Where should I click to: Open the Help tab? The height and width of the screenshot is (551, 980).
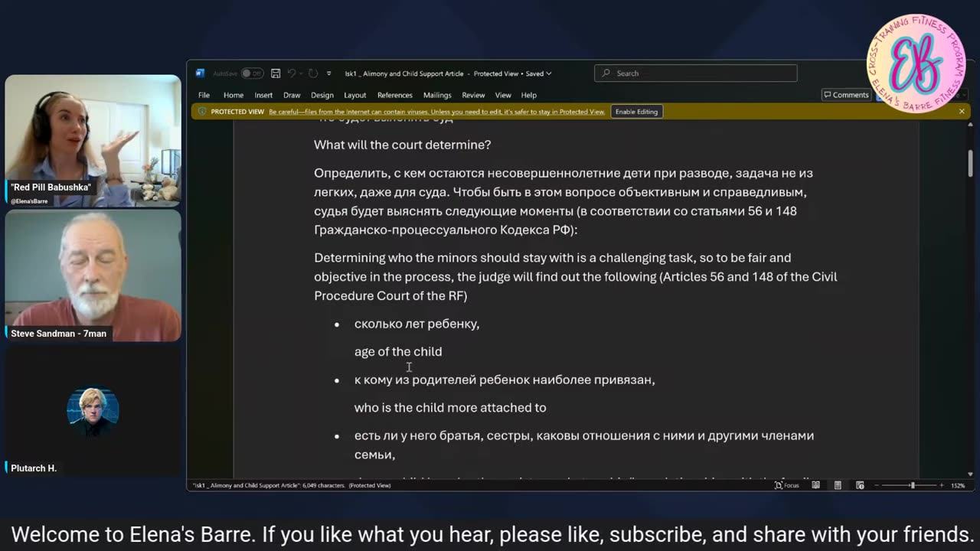529,95
